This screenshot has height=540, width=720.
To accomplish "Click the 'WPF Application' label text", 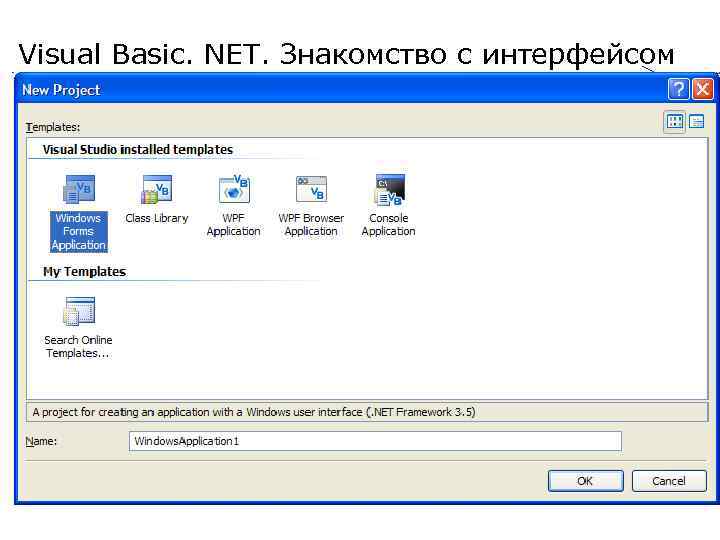I will click(x=234, y=225).
